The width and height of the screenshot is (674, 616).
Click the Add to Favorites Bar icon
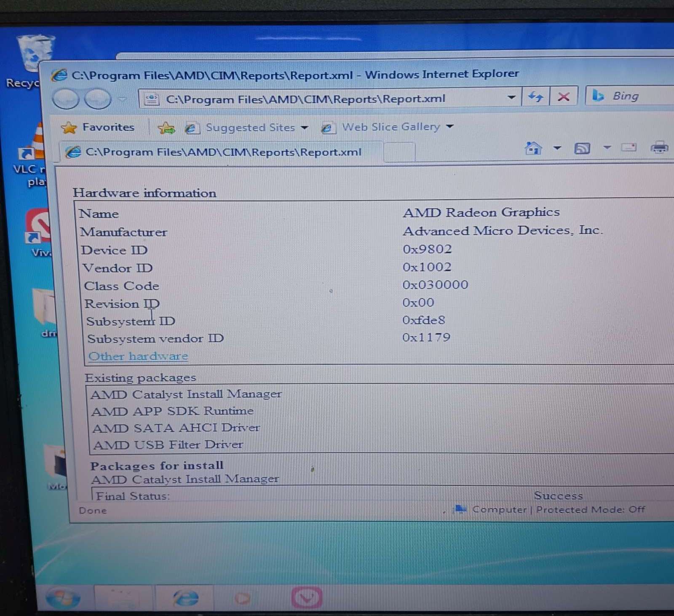coord(166,128)
